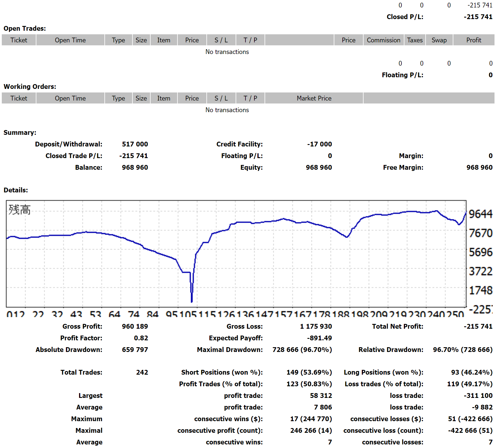496x448 pixels.
Task: Click the 5696 chart axis value
Action: click(x=480, y=252)
